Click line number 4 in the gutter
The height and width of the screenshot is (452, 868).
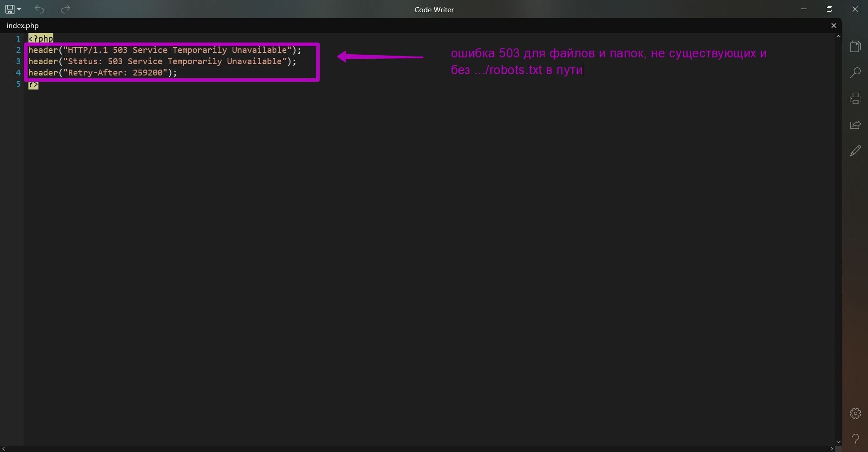(19, 73)
